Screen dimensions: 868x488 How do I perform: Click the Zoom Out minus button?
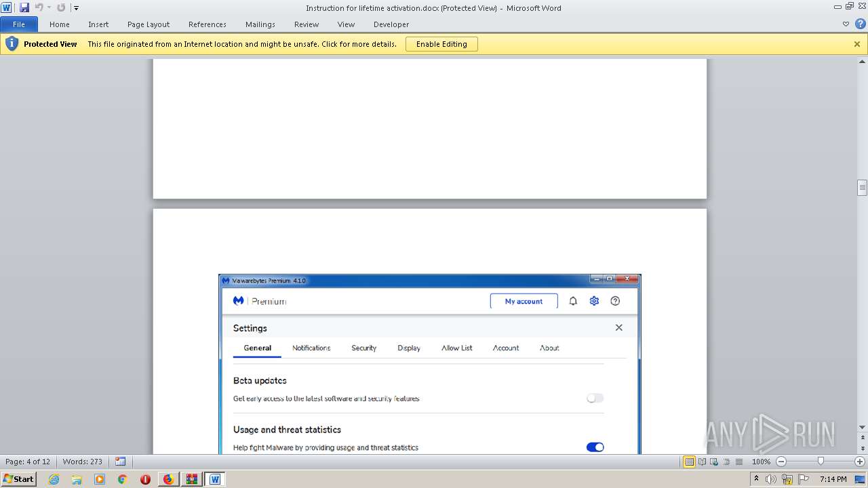click(781, 462)
